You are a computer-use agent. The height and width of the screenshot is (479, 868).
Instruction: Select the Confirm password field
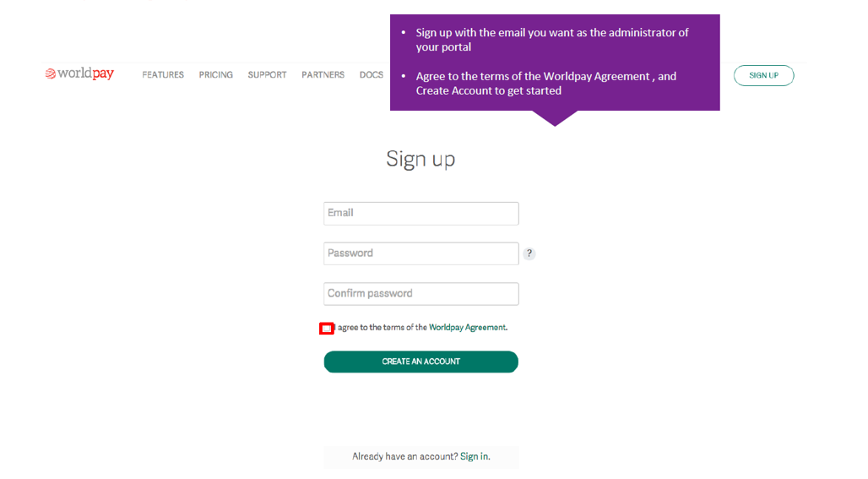point(421,294)
